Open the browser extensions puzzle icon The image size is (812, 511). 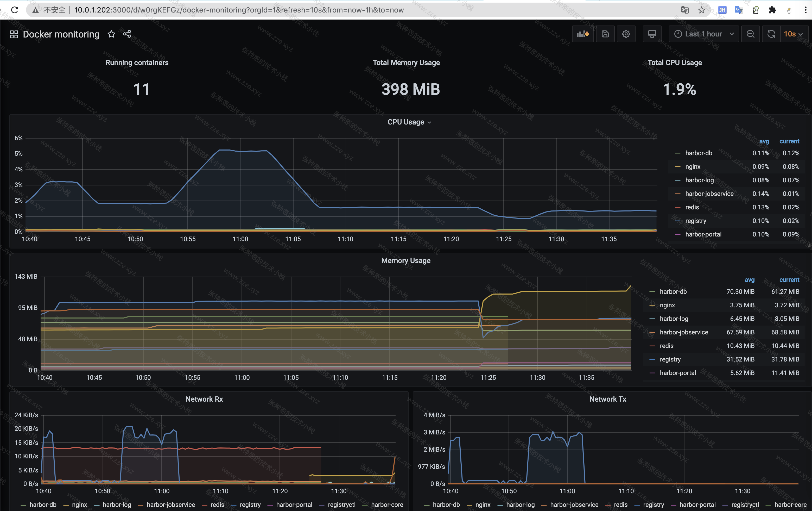coord(772,10)
